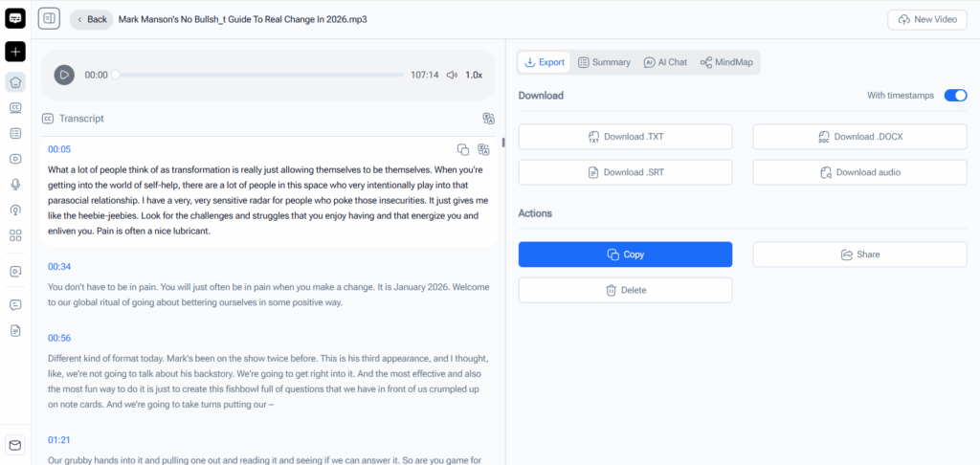Click the middle of the audio progress bar
Screen dimensions: 980x465
258,75
